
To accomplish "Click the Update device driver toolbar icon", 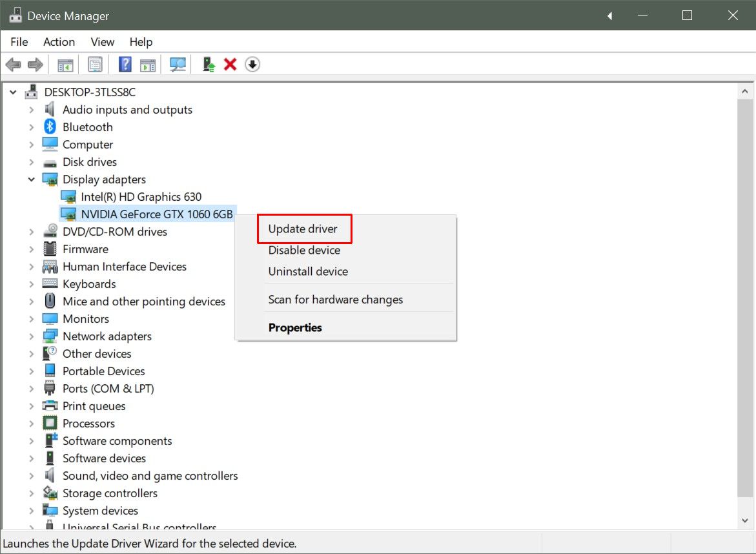I will point(209,64).
